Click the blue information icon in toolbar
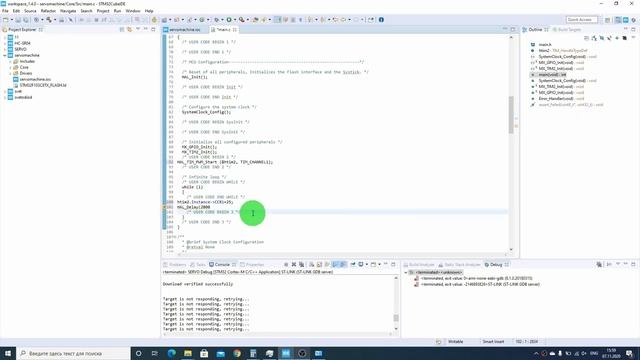Viewport: 640px width, 360px height. [x=381, y=20]
